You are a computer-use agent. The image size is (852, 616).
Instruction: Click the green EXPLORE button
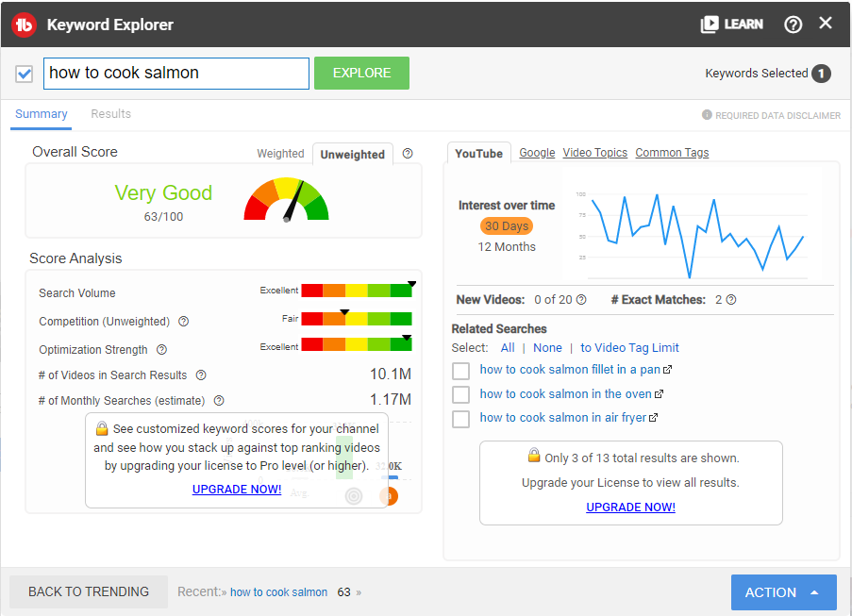coord(361,74)
